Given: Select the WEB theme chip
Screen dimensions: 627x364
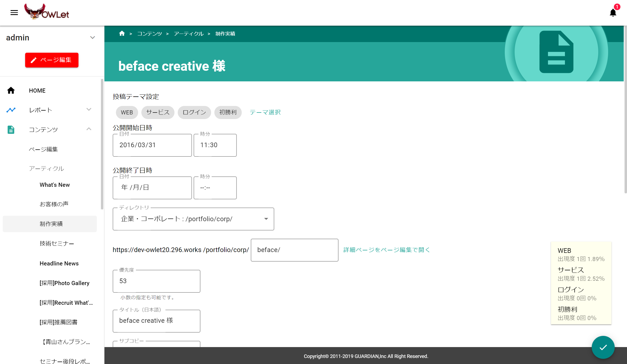Looking at the screenshot, I should [127, 112].
